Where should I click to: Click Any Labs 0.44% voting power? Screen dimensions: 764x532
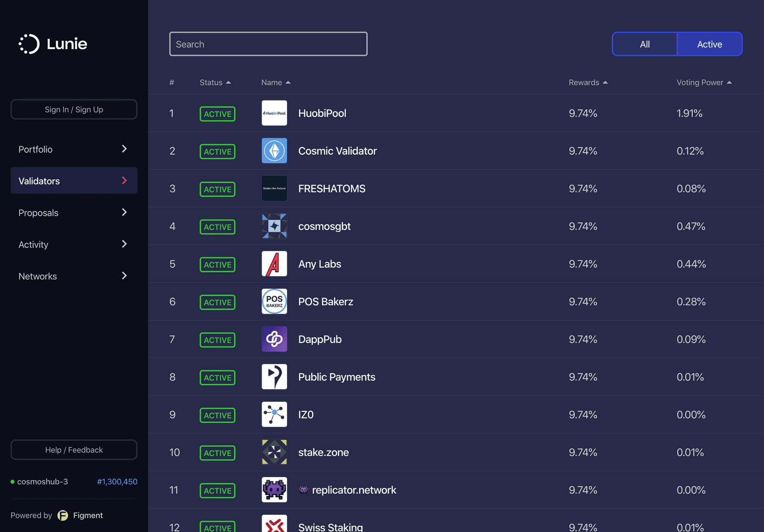coord(691,264)
